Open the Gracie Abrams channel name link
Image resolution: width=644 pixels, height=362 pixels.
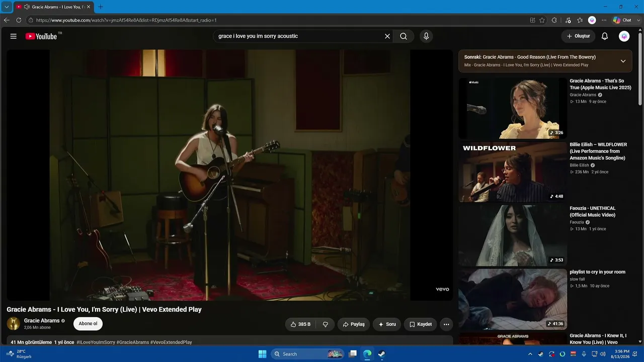click(x=42, y=321)
